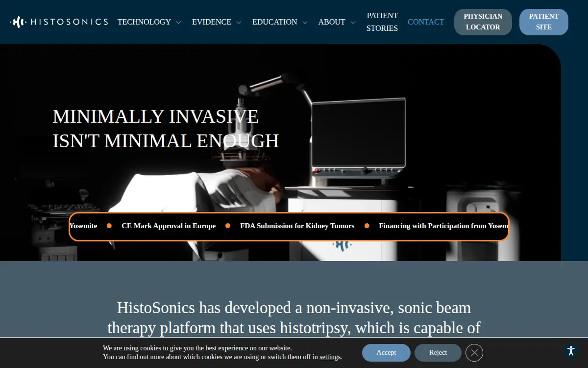588x368 pixels.
Task: Click the hero heading Minimally Invasive
Action: tap(166, 129)
